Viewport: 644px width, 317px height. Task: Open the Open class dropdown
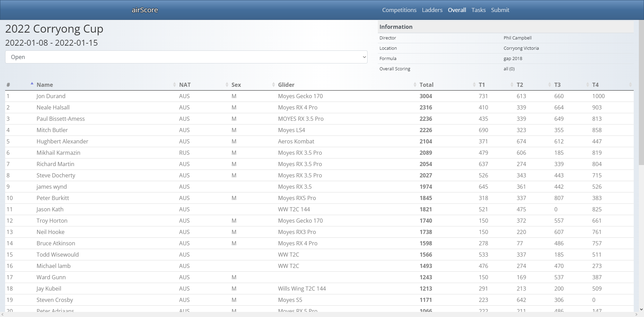click(186, 57)
